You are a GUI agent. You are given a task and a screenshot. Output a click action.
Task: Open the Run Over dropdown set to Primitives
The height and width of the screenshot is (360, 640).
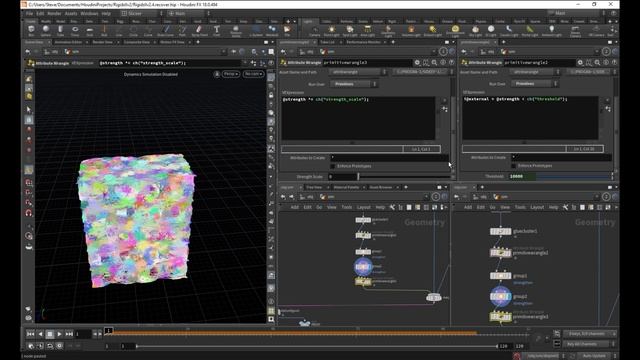tap(353, 84)
